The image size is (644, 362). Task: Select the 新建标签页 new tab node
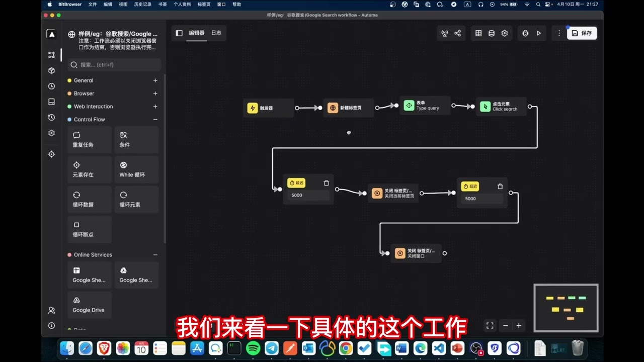click(x=349, y=108)
